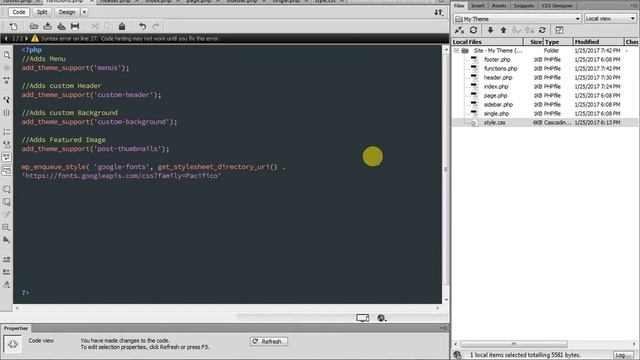Click Expand Files panel icon
Image resolution: width=640 pixels, height=360 pixels.
pyautogui.click(x=559, y=30)
